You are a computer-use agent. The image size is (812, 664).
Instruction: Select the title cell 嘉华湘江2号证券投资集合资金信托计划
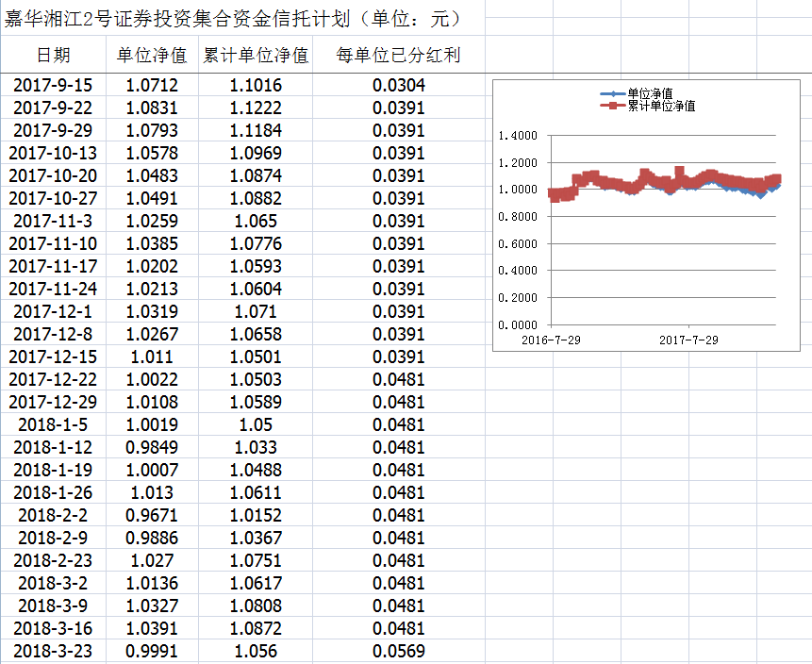(x=231, y=19)
